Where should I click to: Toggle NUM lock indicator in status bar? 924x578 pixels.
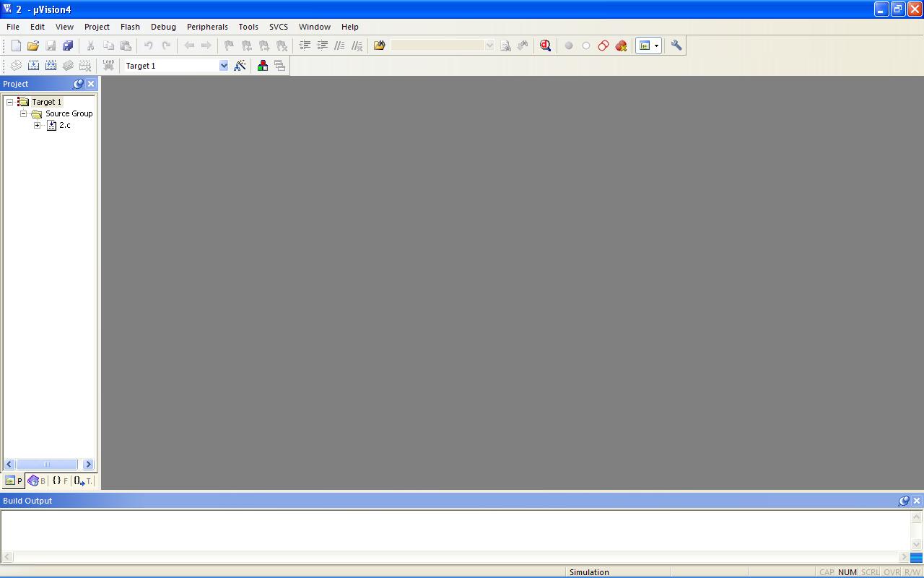click(x=847, y=571)
